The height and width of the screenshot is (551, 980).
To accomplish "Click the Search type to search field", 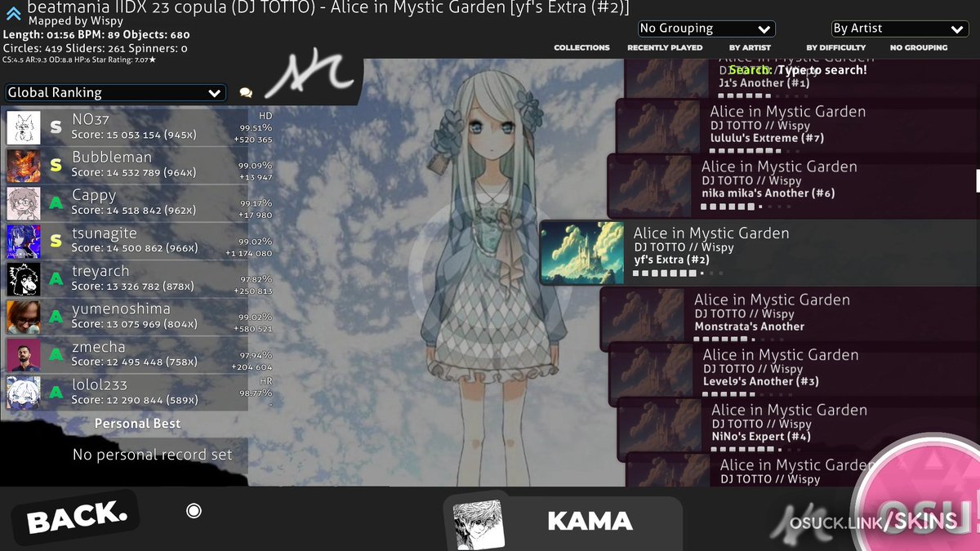I will pyautogui.click(x=798, y=70).
